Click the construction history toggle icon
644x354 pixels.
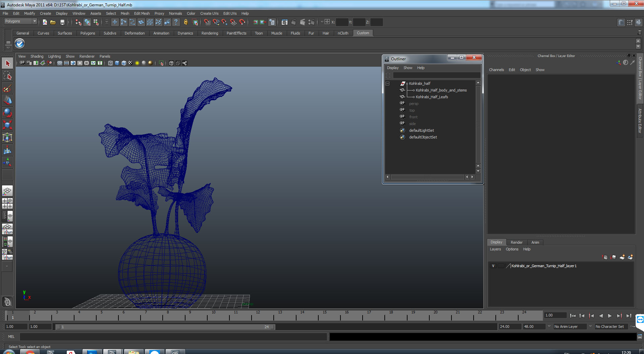272,22
